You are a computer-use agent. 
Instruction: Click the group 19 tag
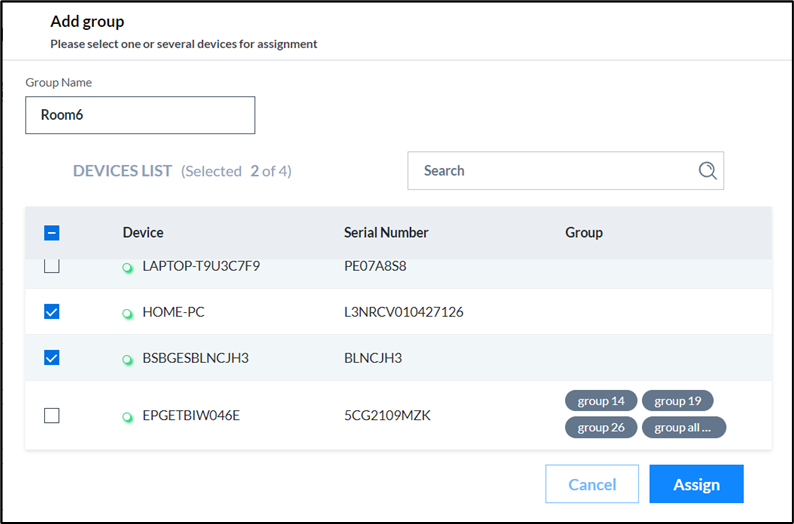pos(678,401)
